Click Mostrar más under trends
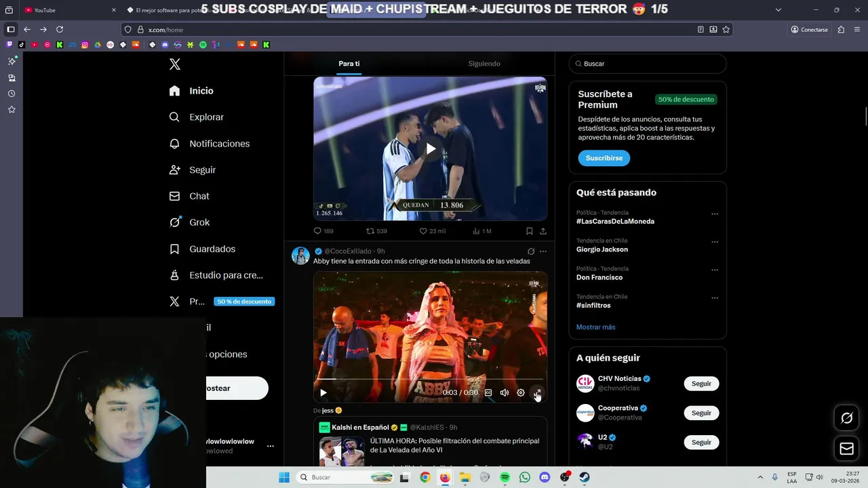The image size is (868, 488). 596,327
